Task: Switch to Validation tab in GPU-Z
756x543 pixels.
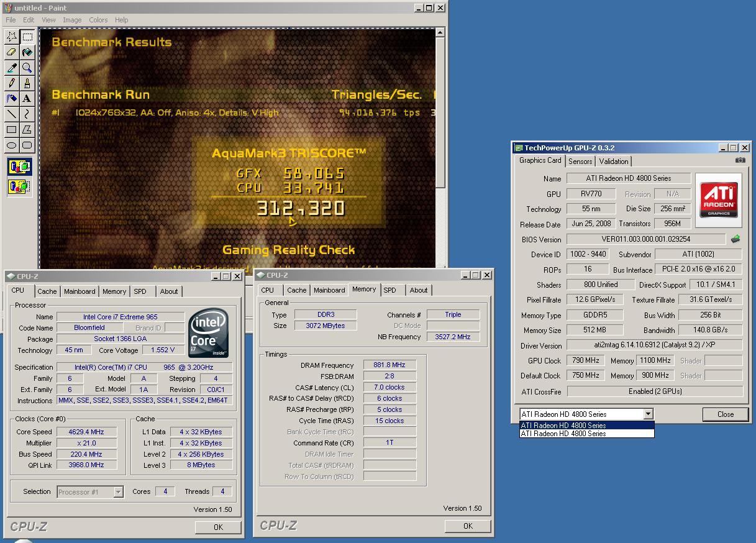Action: coord(614,162)
